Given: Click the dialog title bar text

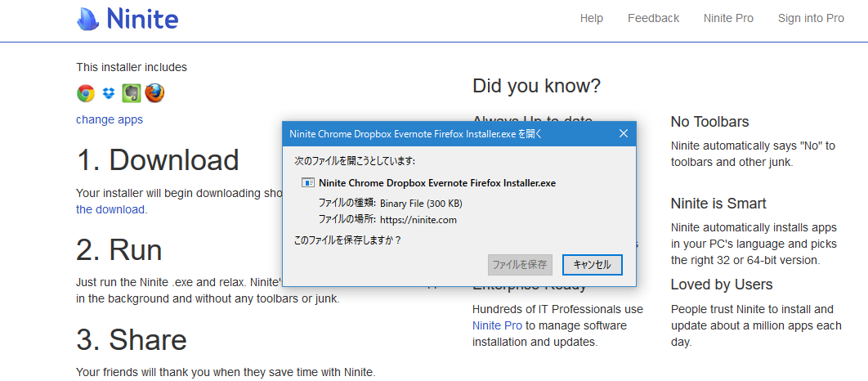Looking at the screenshot, I should point(416,133).
